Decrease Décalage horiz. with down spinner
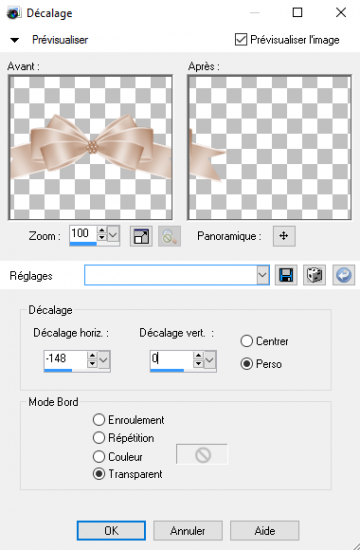The image size is (360, 550). [x=92, y=363]
